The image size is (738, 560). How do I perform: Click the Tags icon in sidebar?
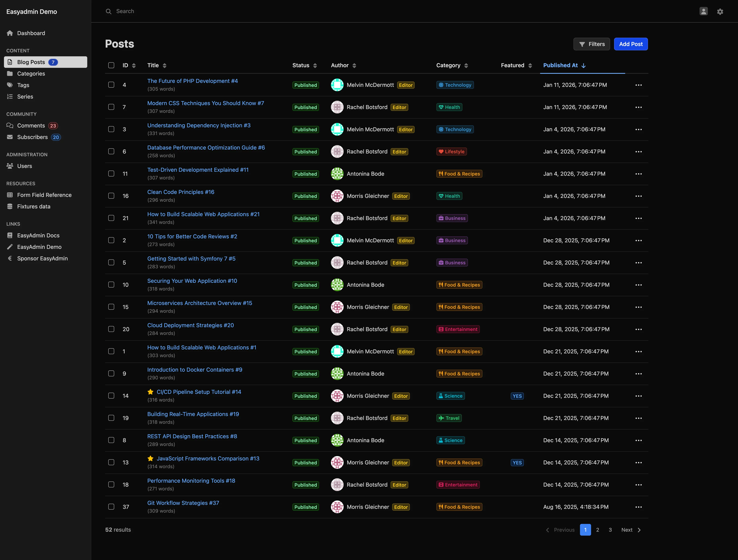pos(10,85)
